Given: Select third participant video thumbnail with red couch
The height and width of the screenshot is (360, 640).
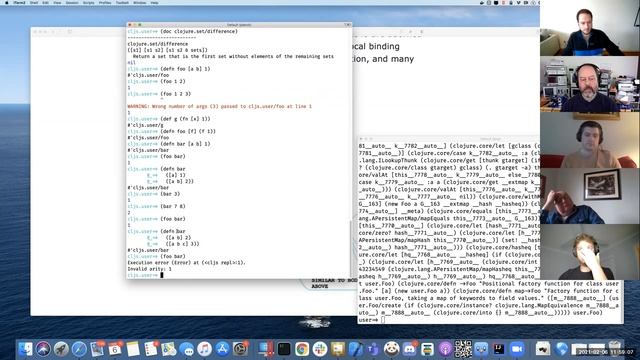Looking at the screenshot, I should [589, 140].
